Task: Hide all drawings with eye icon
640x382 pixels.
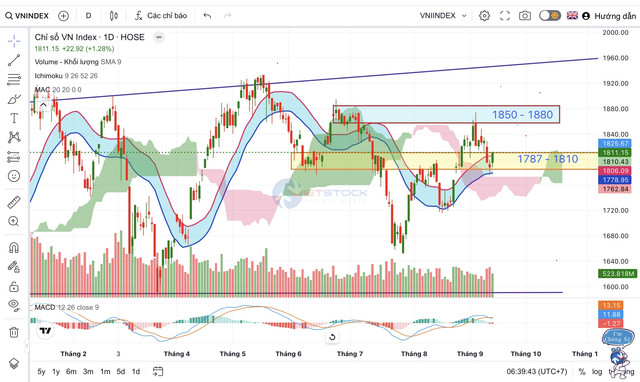Action: (14, 305)
